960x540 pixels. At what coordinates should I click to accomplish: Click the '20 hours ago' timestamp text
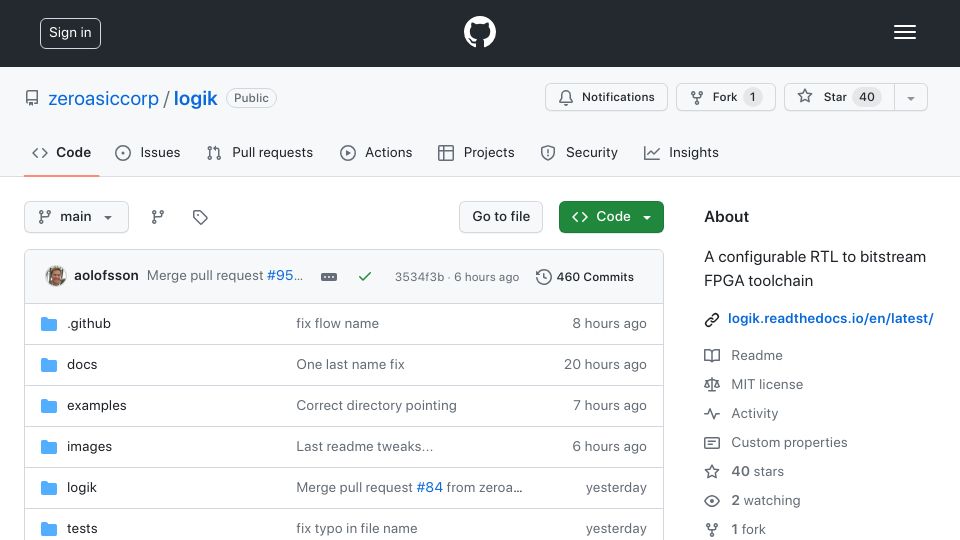pyautogui.click(x=605, y=364)
